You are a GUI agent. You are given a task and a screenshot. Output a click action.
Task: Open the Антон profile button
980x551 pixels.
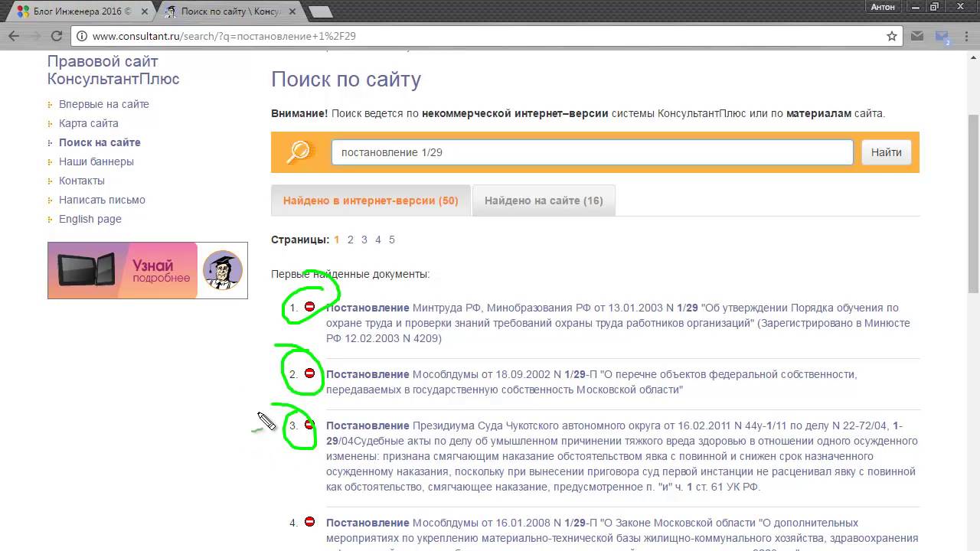pos(882,6)
